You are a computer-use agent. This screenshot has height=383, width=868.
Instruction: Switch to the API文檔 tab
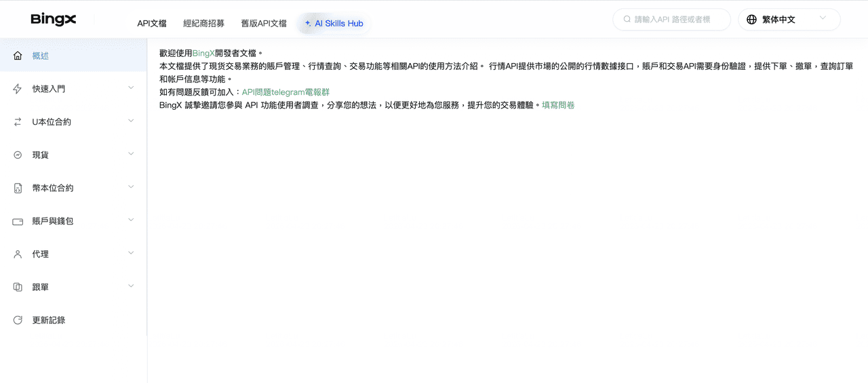point(151,23)
